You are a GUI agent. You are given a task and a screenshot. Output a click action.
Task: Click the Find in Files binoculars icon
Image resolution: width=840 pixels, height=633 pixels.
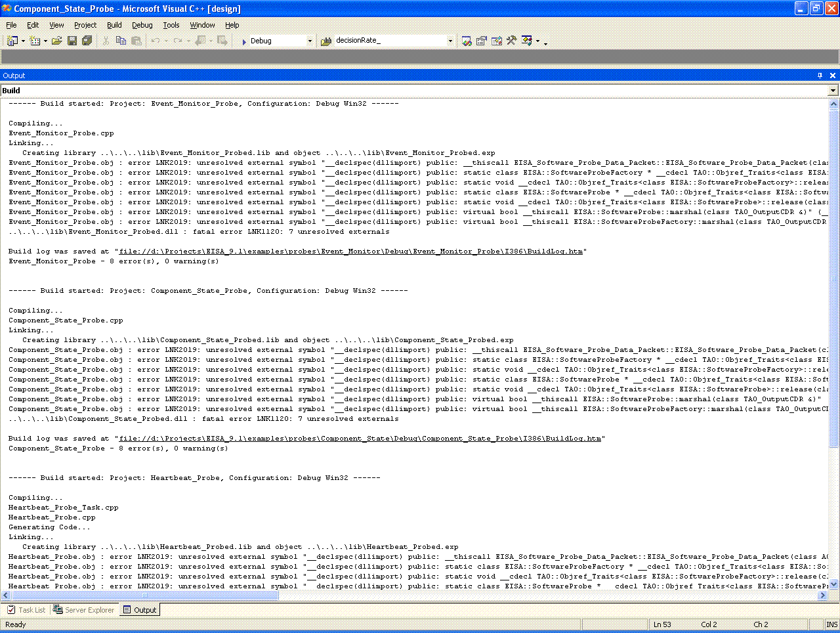coord(326,41)
